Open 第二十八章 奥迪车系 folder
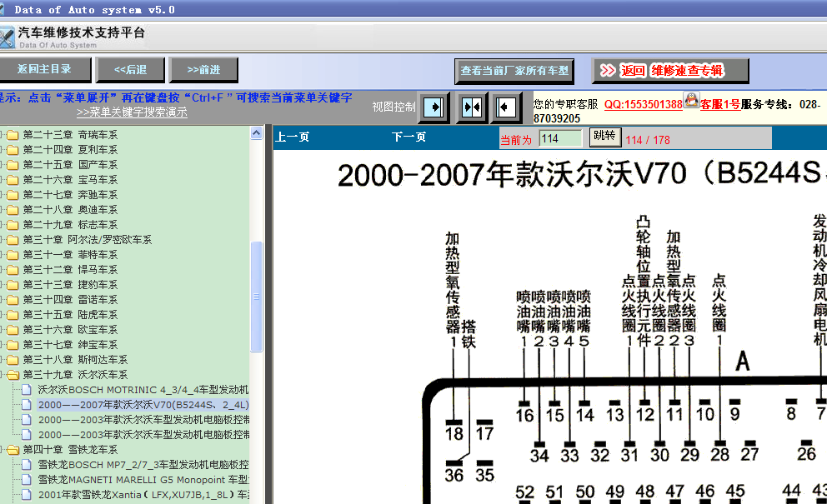This screenshot has height=504, width=827. pos(70,210)
